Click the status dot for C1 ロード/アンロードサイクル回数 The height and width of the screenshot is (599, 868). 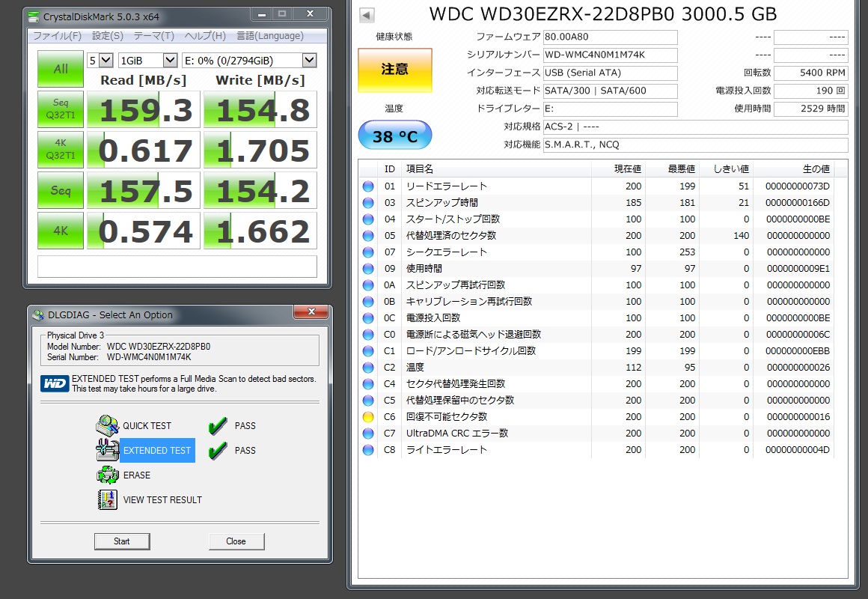coord(368,350)
